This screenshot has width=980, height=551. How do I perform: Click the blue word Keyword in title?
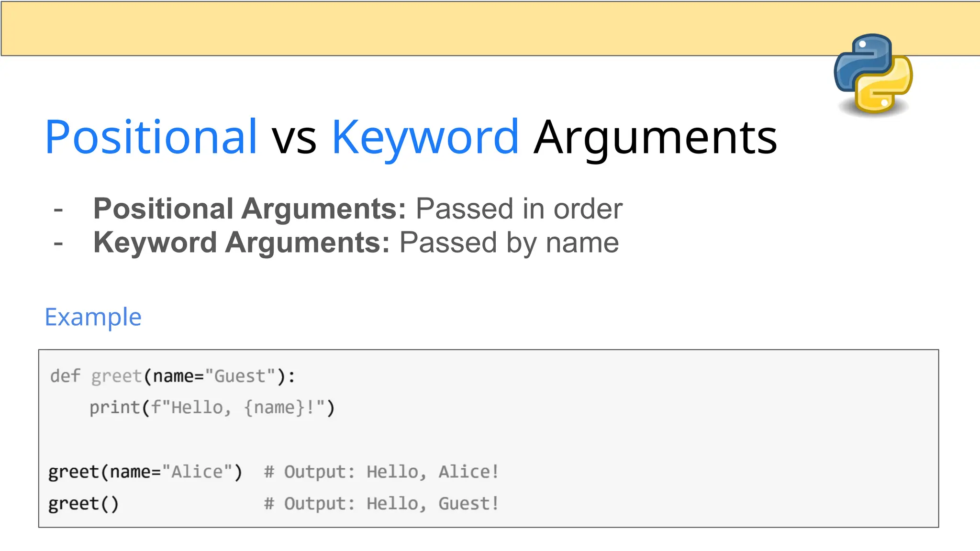pyautogui.click(x=425, y=138)
